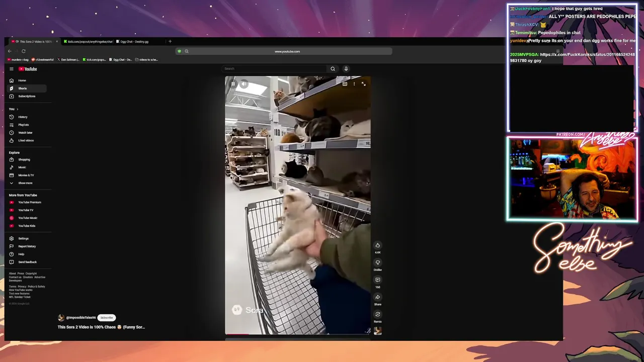Click the Terms footer link
644x362 pixels.
(x=12, y=287)
